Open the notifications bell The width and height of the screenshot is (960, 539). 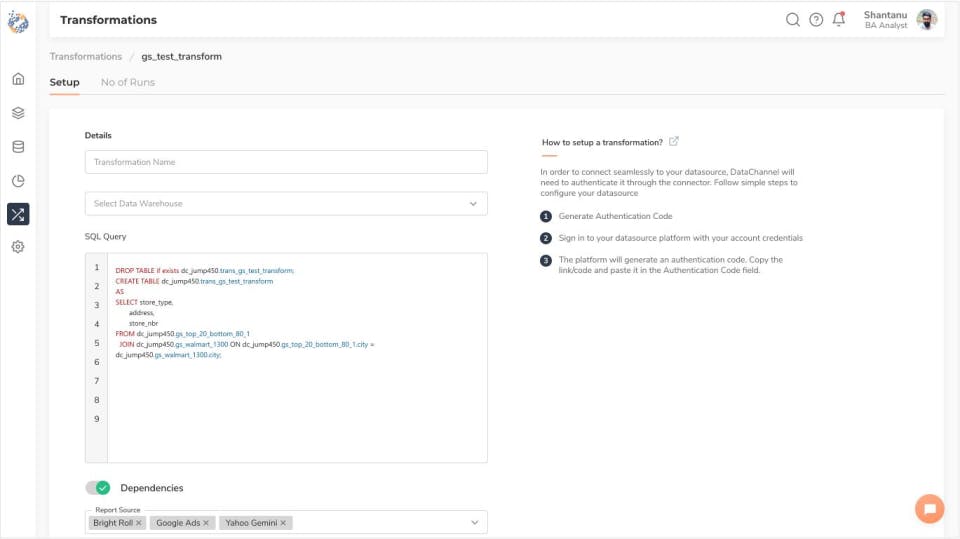pos(839,19)
